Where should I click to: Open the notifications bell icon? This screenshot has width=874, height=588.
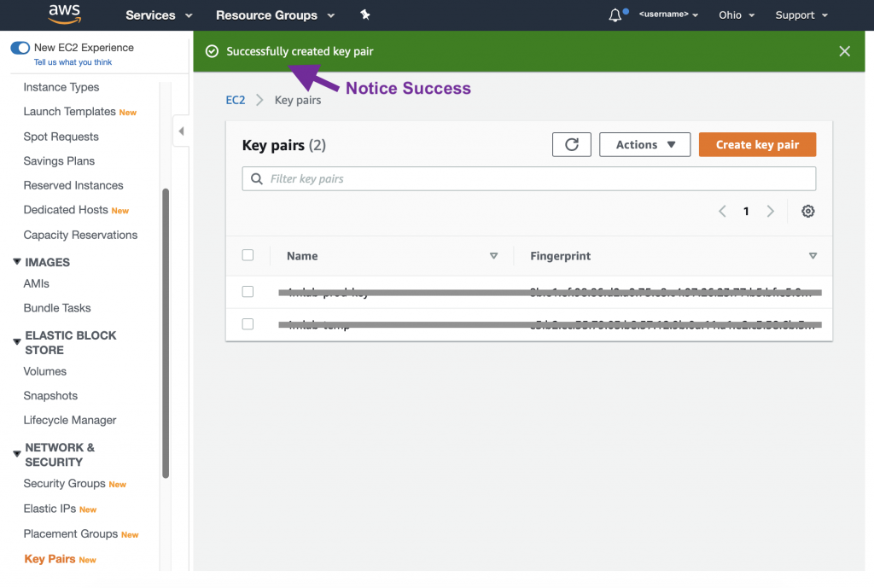615,15
